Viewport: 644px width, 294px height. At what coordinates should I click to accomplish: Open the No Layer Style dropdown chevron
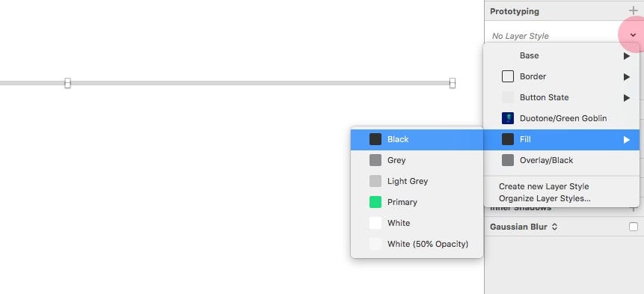click(x=633, y=35)
